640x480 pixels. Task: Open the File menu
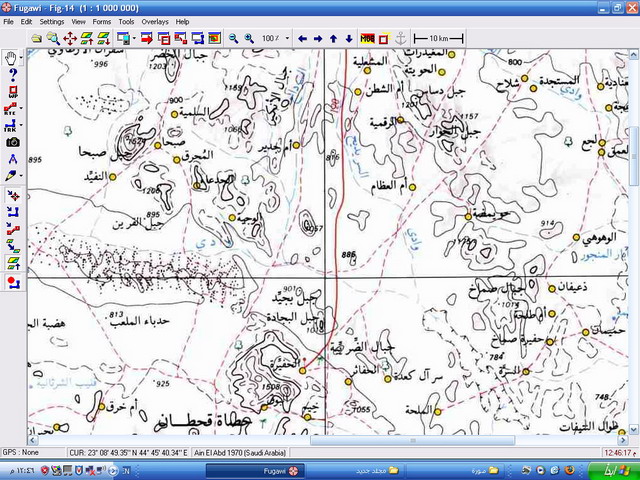coord(8,22)
